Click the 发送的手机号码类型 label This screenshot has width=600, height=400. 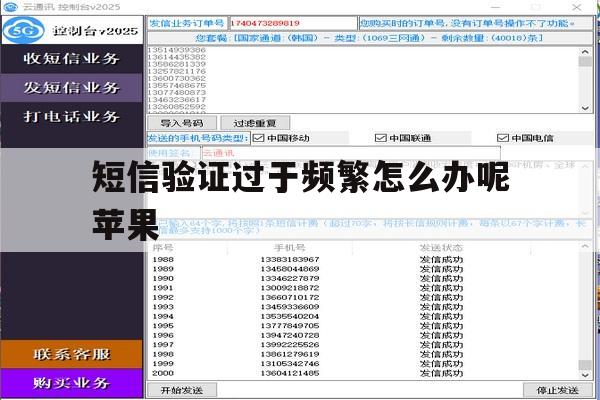[x=198, y=138]
